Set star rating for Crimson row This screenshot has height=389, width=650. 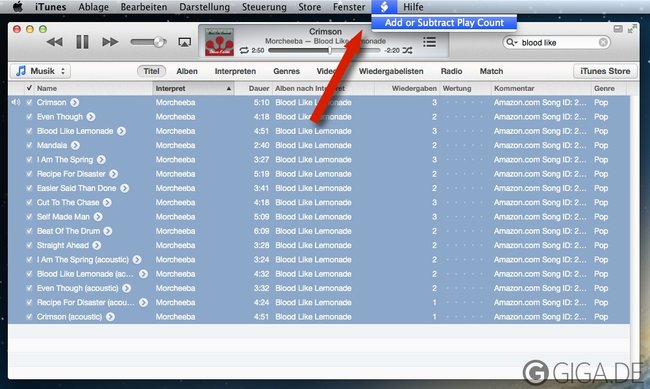[464, 102]
